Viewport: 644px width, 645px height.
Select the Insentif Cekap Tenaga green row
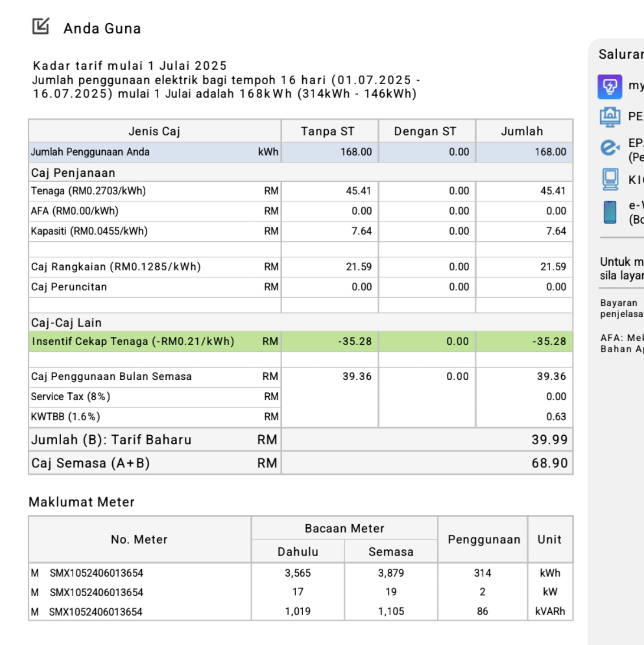301,341
